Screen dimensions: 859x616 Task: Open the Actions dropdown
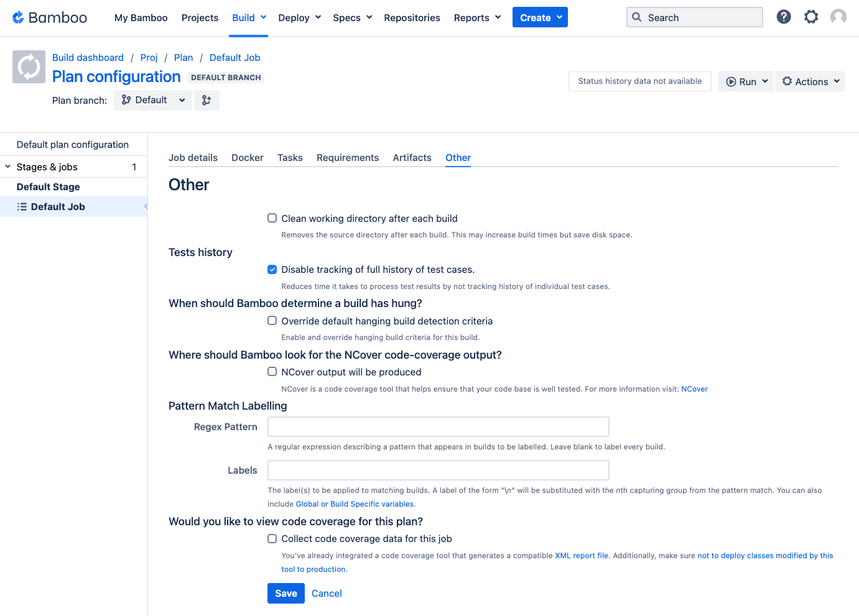click(x=810, y=81)
